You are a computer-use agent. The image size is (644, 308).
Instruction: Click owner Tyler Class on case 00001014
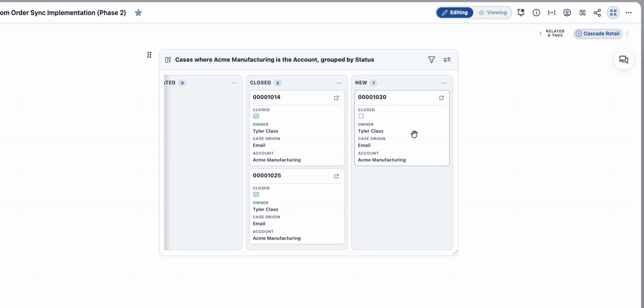click(266, 131)
